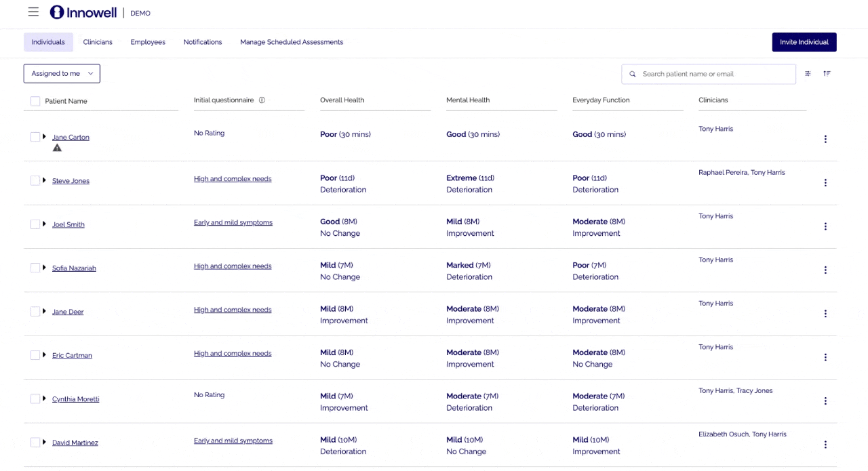Expand the Jane Carton row
868x471 pixels.
(45, 137)
